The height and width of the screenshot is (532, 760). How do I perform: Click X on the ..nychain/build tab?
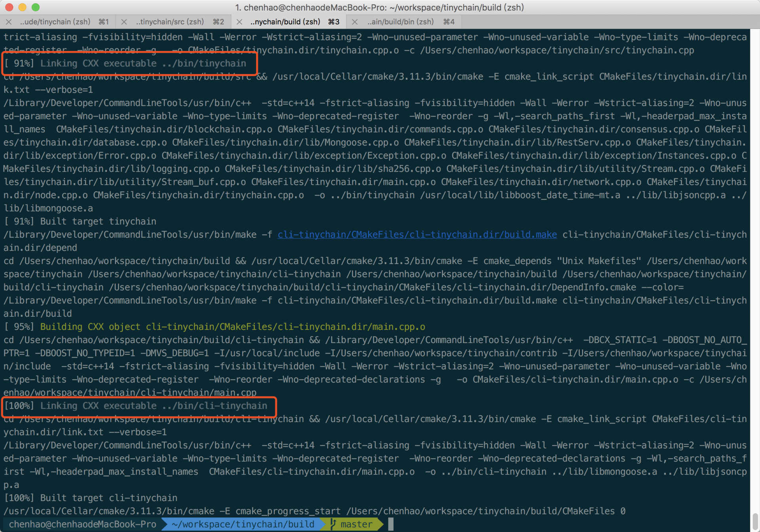tap(239, 22)
